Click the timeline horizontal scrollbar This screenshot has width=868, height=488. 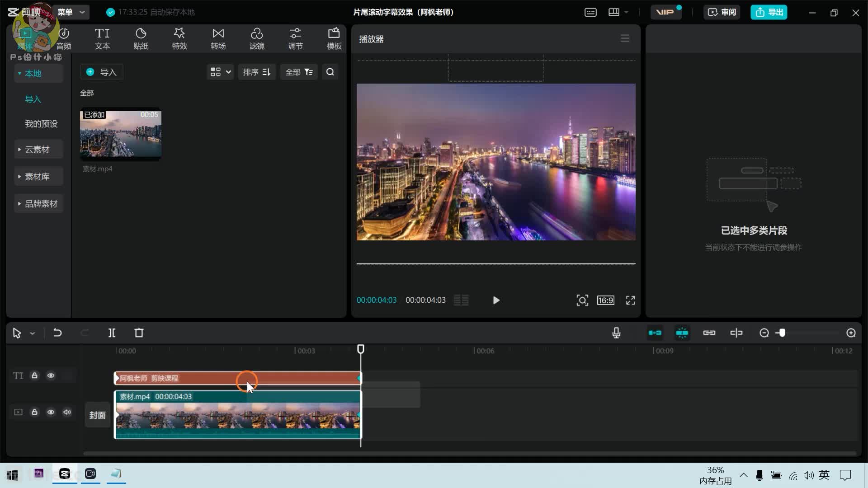[x=470, y=453]
